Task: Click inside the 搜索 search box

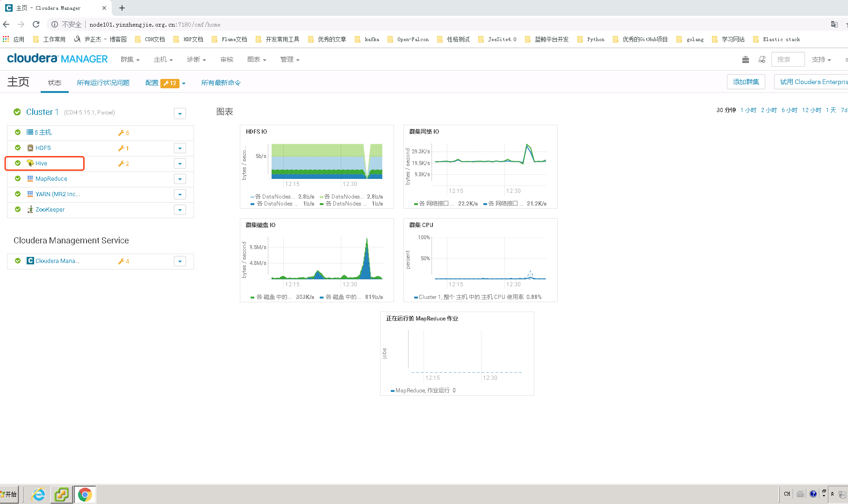Action: pyautogui.click(x=788, y=59)
